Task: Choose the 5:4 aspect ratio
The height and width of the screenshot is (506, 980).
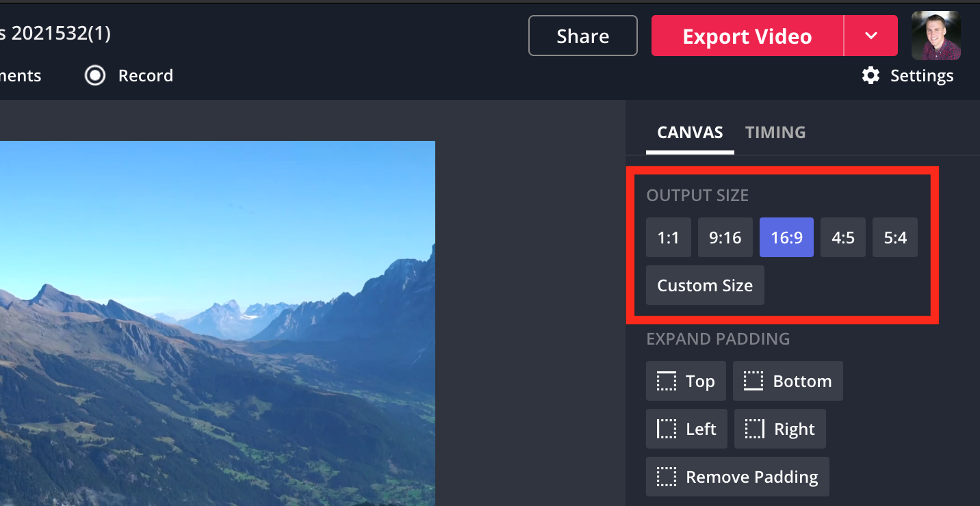Action: pos(894,238)
